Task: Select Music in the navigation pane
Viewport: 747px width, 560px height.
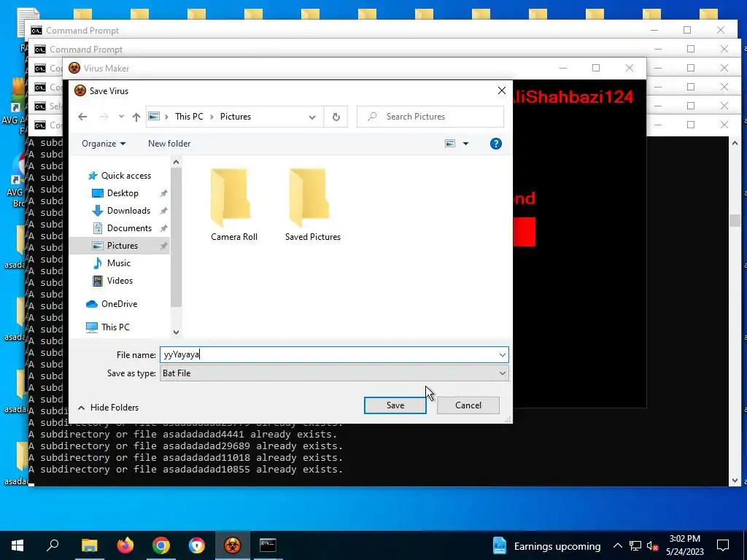Action: (112, 262)
